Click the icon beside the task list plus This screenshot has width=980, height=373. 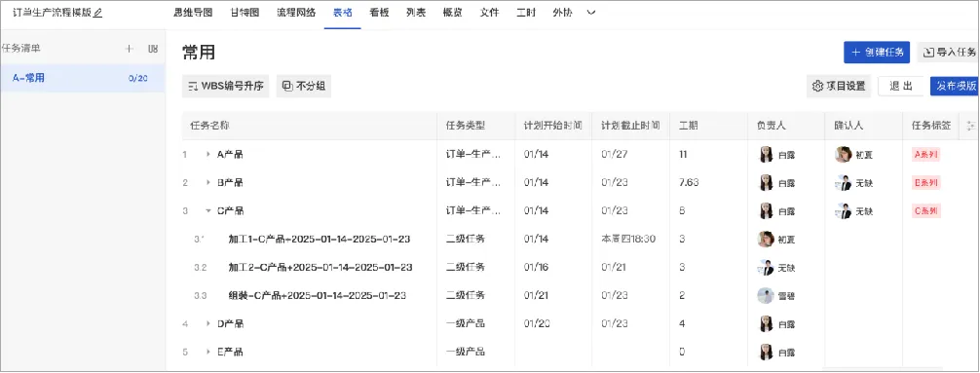coord(153,49)
